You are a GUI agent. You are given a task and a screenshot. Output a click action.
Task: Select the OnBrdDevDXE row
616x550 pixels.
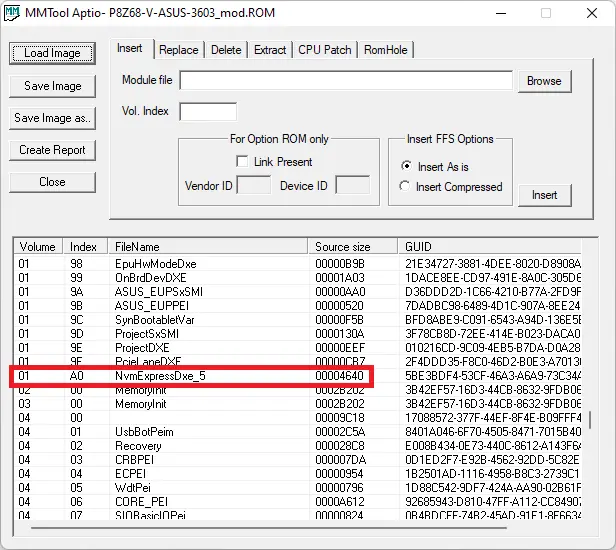tap(298, 278)
